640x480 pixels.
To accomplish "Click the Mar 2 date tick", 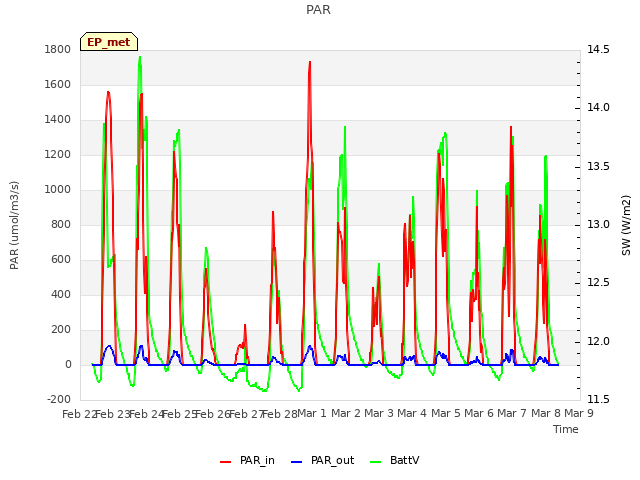I will [346, 413].
